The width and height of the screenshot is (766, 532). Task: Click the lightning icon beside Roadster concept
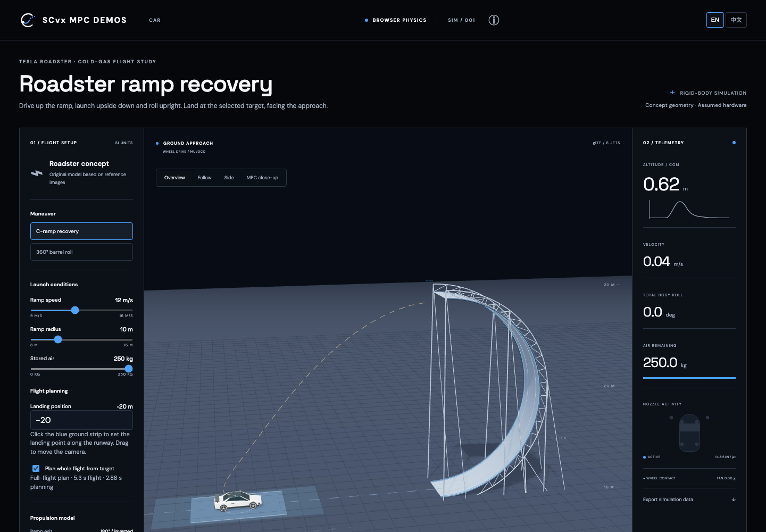[x=37, y=173]
